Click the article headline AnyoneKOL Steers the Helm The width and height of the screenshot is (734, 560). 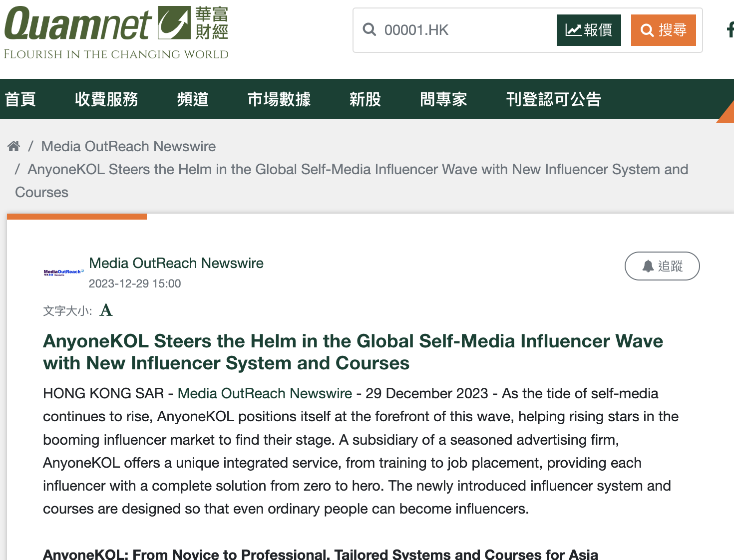pos(353,352)
